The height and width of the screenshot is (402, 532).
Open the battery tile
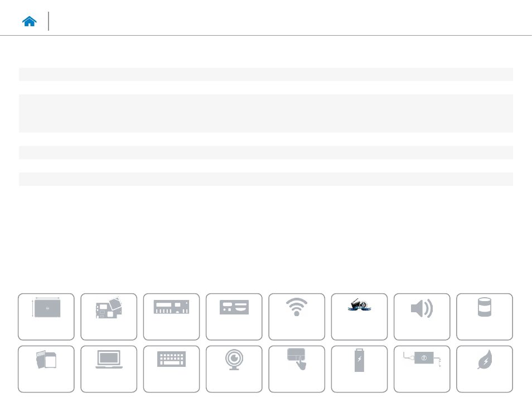[x=359, y=369]
